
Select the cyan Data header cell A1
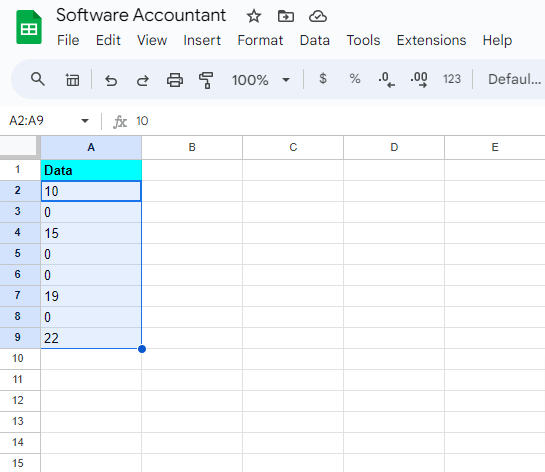[x=91, y=170]
